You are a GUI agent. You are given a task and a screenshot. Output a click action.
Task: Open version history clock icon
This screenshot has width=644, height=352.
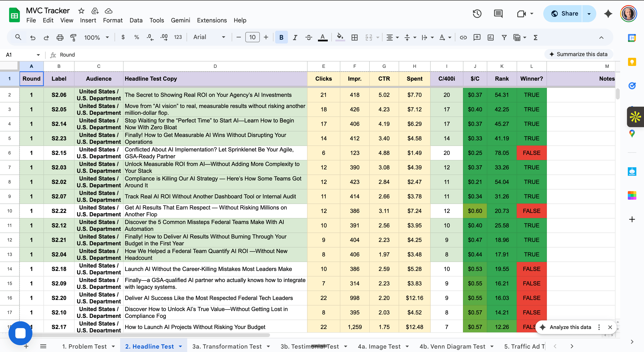[477, 13]
